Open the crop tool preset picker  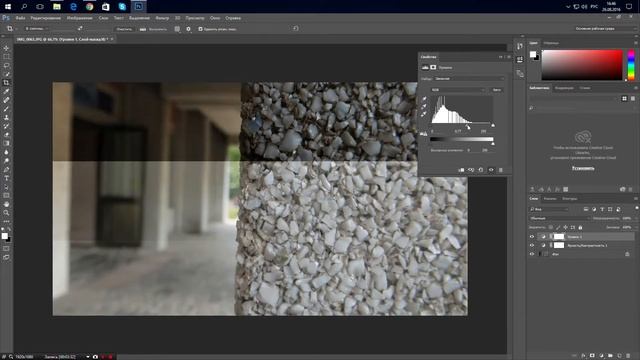[11, 29]
